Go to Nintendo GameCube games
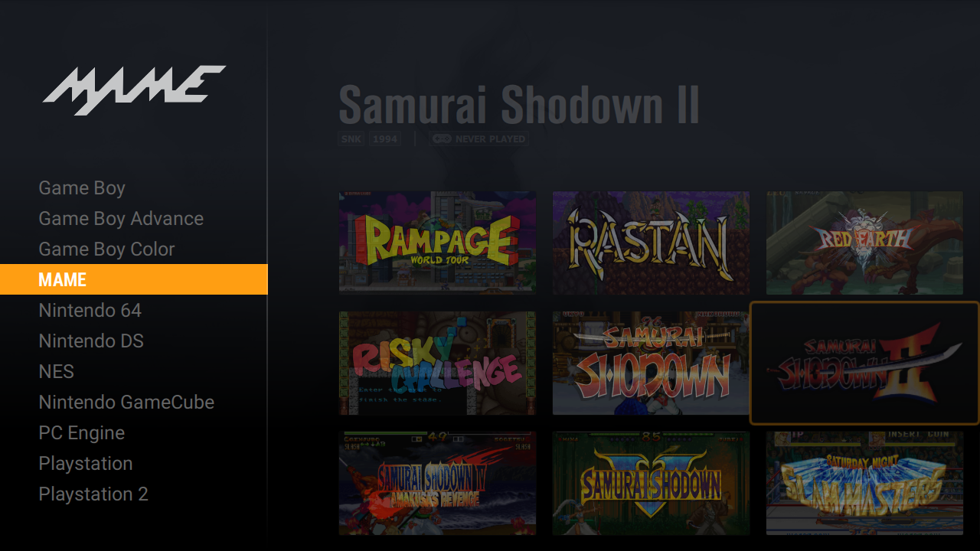 tap(126, 402)
